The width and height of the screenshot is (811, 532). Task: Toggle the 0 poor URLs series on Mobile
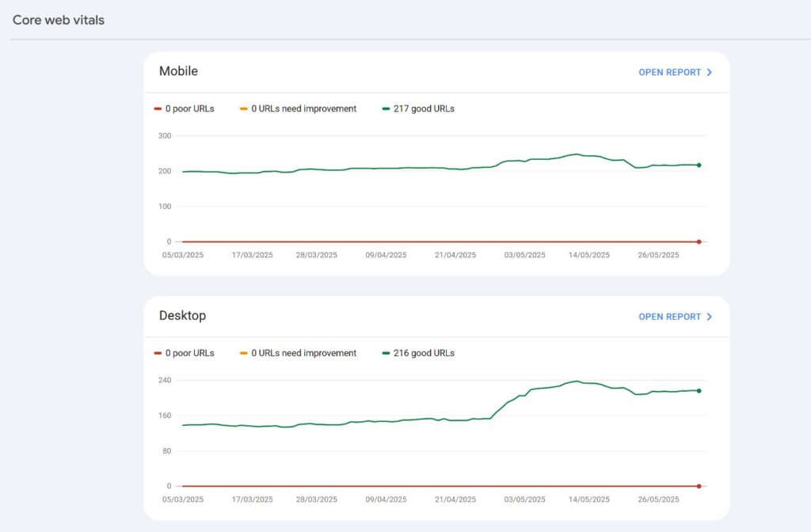(x=185, y=108)
